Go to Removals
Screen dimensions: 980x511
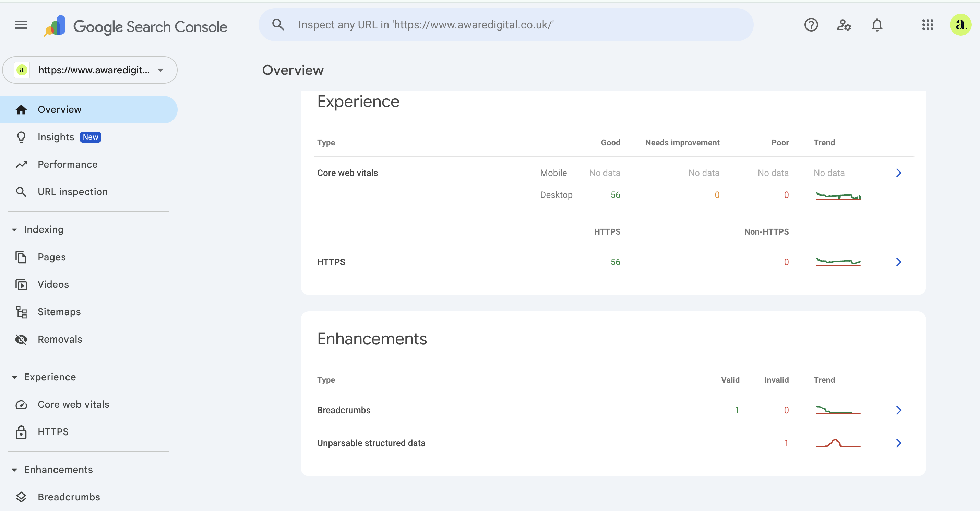point(89,340)
